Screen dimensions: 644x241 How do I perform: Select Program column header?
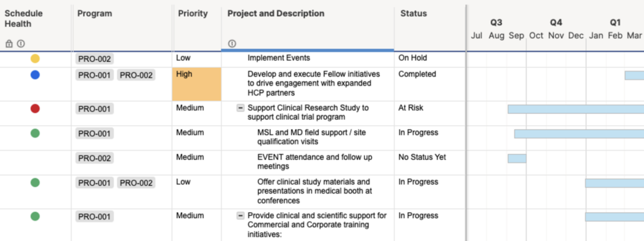tap(95, 14)
